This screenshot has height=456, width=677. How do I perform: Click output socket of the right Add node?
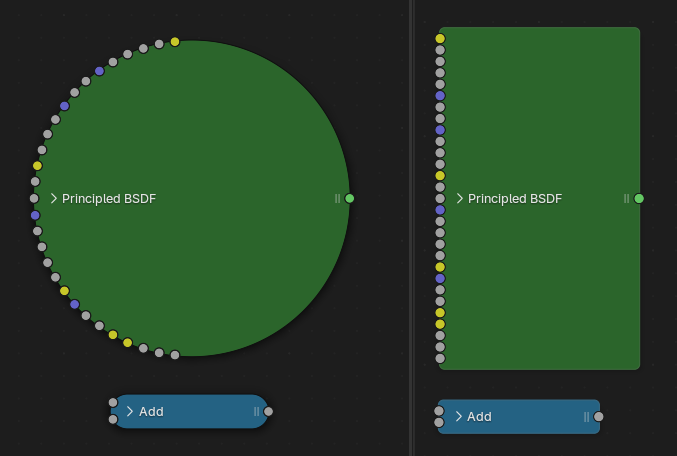point(598,417)
